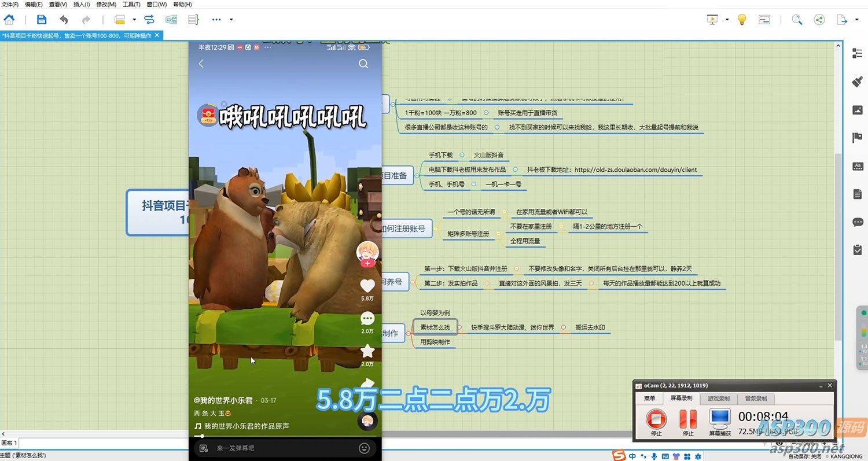Open the outline panel in the right sidebar
Image resolution: width=868 pixels, height=461 pixels.
coord(858,53)
